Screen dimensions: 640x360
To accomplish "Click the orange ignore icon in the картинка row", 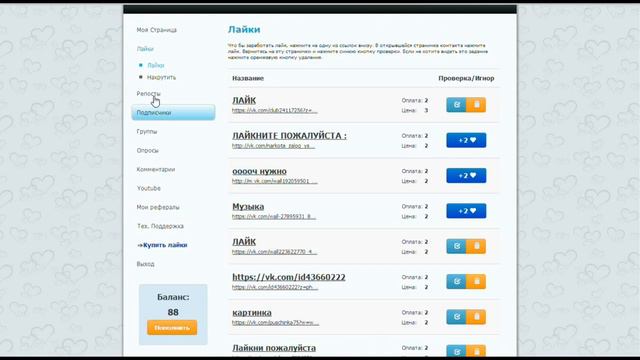I will 476,317.
